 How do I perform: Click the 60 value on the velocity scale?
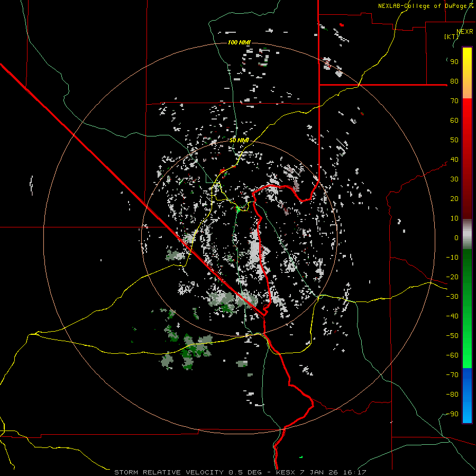point(454,121)
